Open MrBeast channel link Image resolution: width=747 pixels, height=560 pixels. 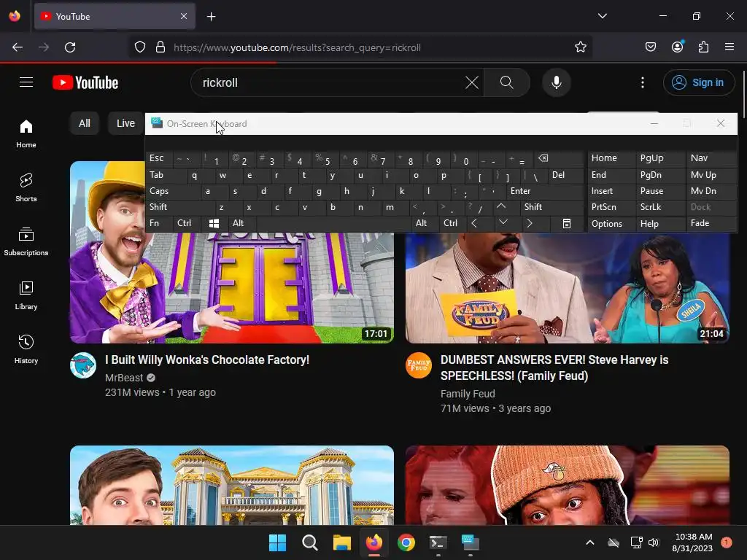pyautogui.click(x=124, y=378)
